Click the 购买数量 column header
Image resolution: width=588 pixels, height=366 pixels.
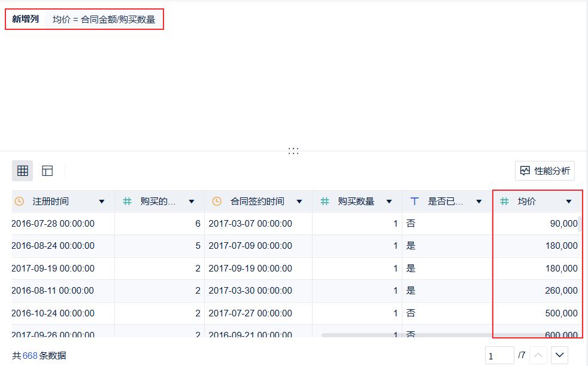[357, 202]
